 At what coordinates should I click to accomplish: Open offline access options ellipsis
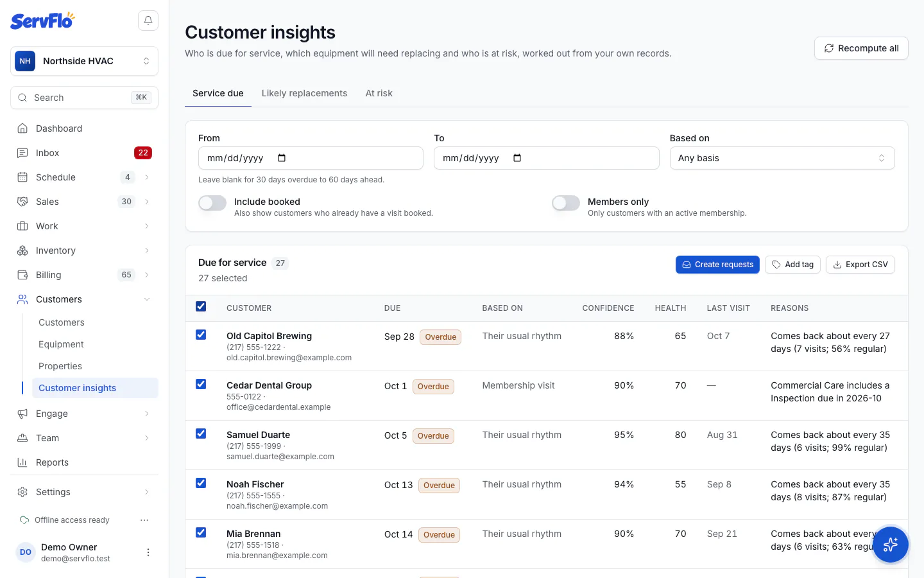(x=144, y=520)
